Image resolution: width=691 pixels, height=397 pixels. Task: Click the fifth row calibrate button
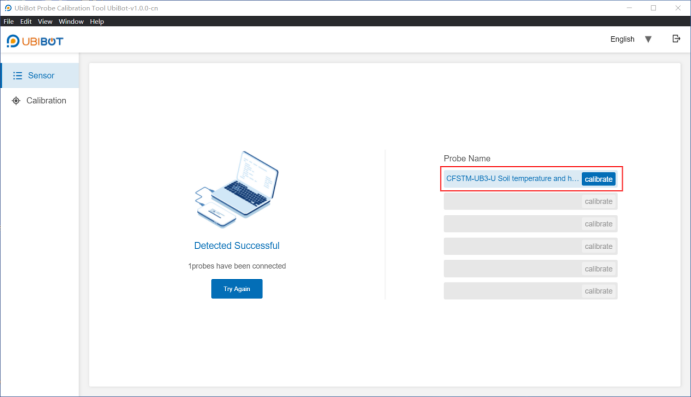point(598,269)
